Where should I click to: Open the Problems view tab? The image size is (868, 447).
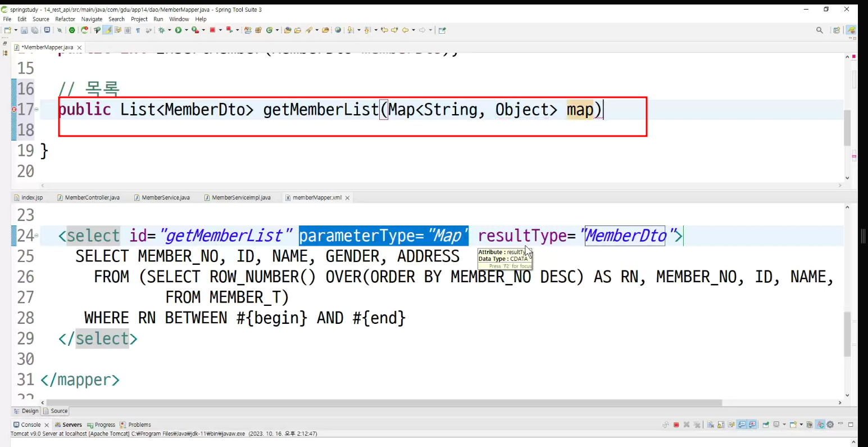coord(135,425)
